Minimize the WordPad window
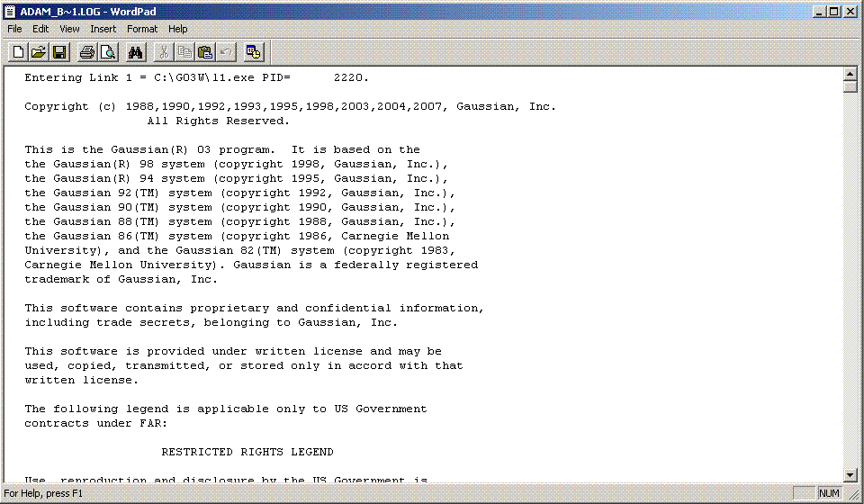 [x=820, y=12]
